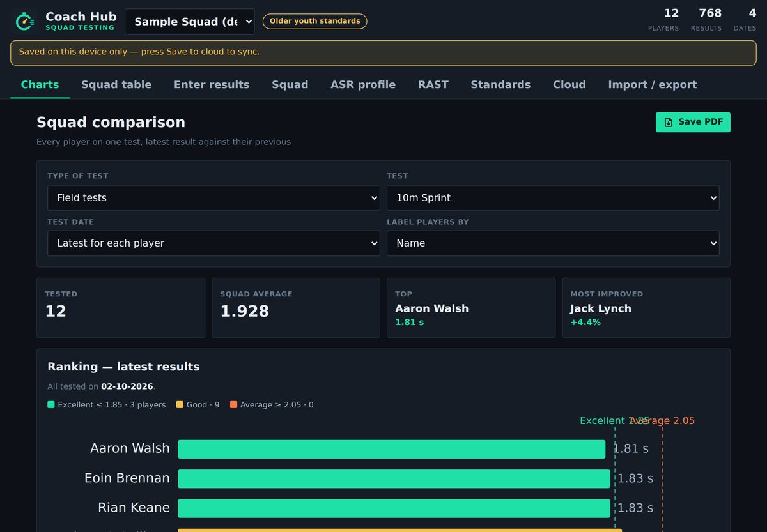This screenshot has width=767, height=532.
Task: Select the Squad Average 1.928 card
Action: pyautogui.click(x=296, y=308)
